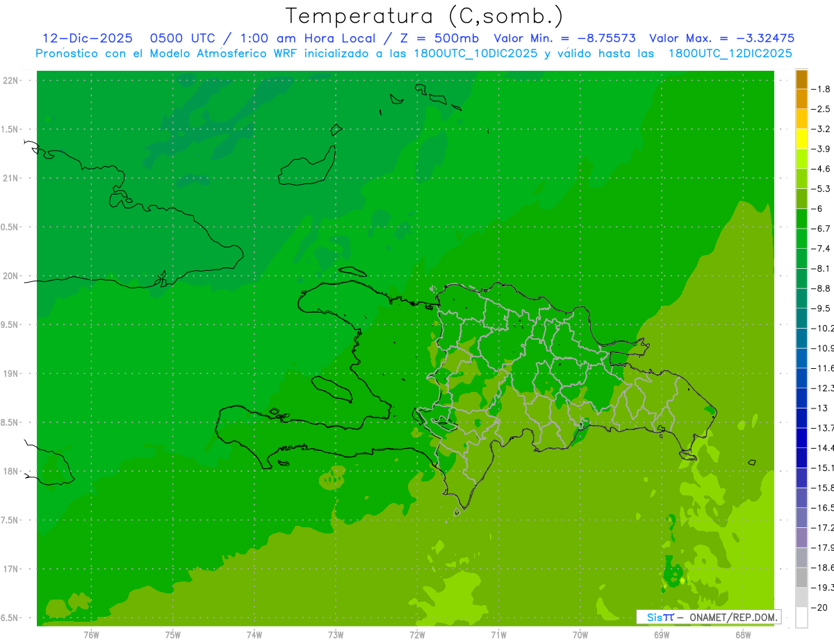Viewport: 834px width, 644px height.
Task: Click the "74W" longitude label
Action: click(x=254, y=635)
